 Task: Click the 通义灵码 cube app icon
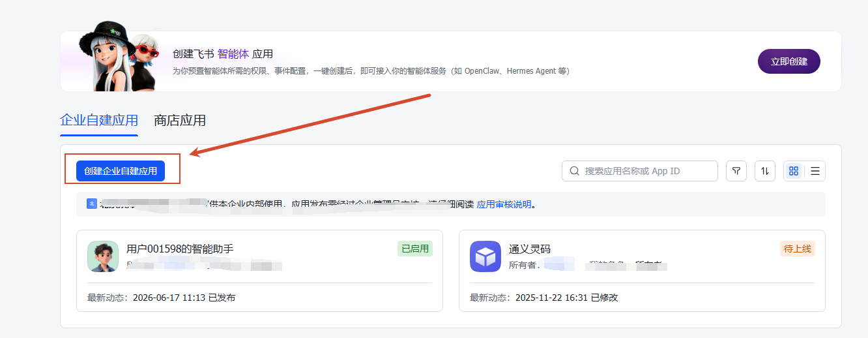(485, 256)
